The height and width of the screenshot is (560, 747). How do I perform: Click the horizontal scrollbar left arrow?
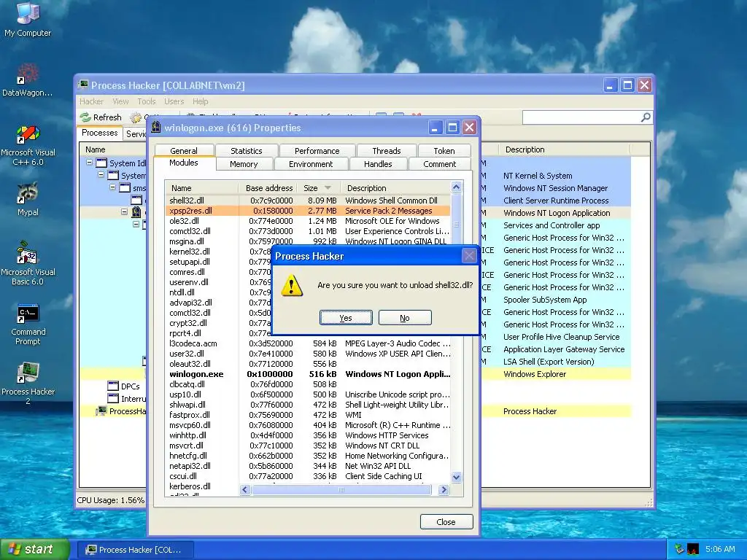coord(245,489)
